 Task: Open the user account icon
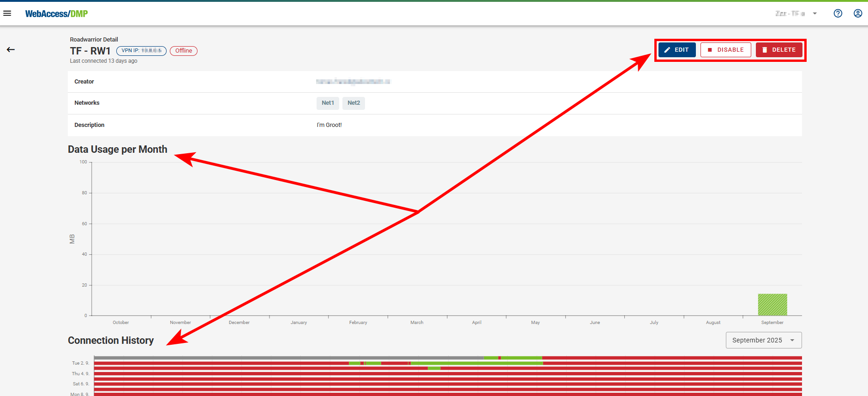tap(857, 13)
